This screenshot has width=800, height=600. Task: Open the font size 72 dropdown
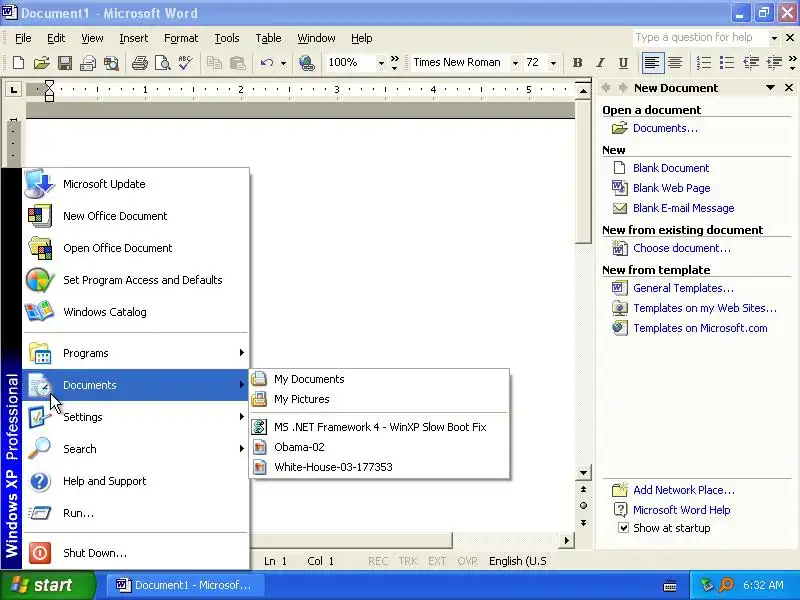[553, 63]
